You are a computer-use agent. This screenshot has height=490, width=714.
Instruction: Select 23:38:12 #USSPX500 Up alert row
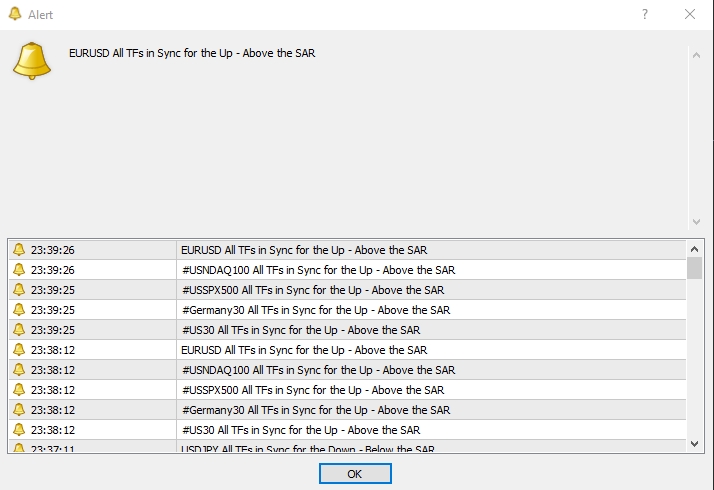click(312, 390)
